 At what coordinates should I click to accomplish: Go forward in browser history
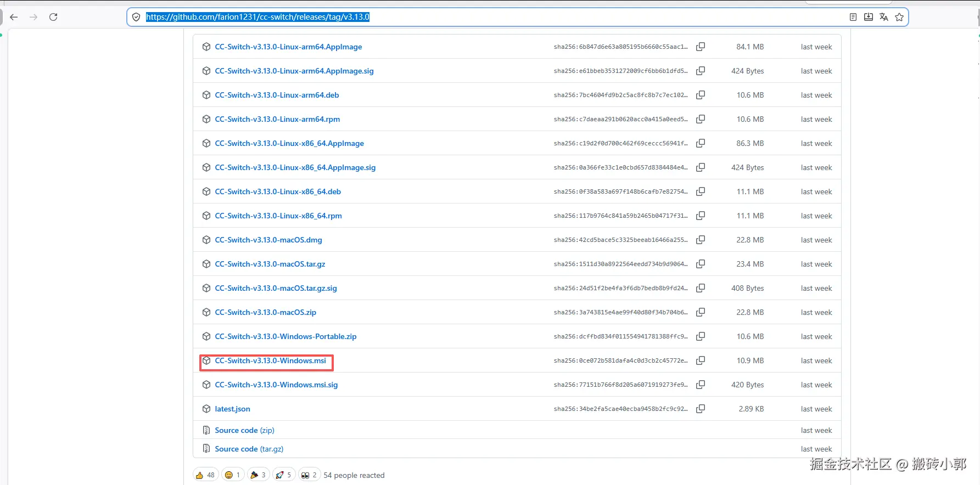33,17
